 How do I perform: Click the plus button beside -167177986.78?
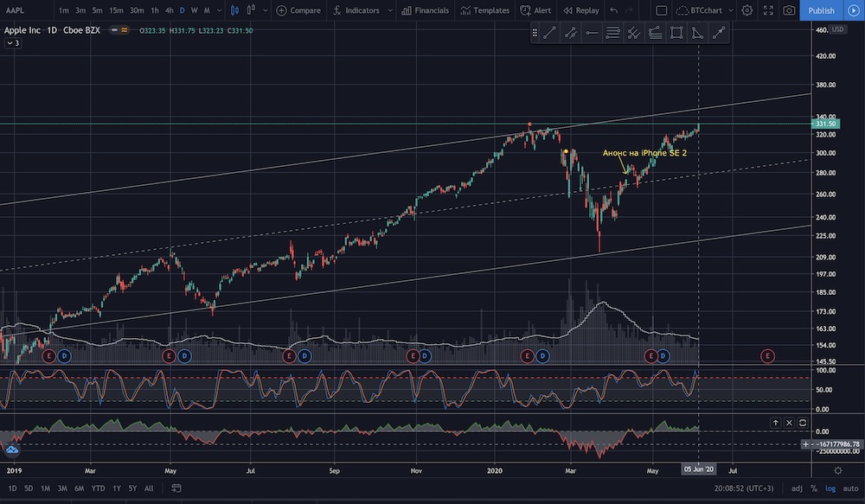click(x=806, y=443)
